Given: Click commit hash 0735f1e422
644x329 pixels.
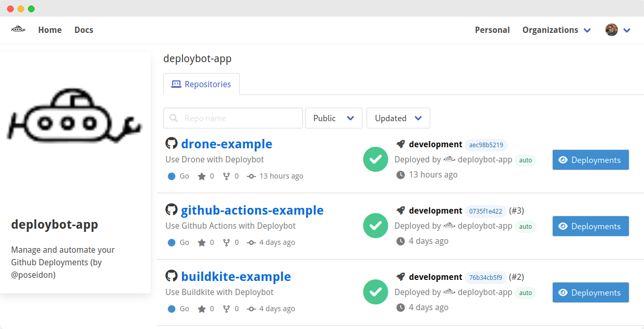Looking at the screenshot, I should (485, 211).
